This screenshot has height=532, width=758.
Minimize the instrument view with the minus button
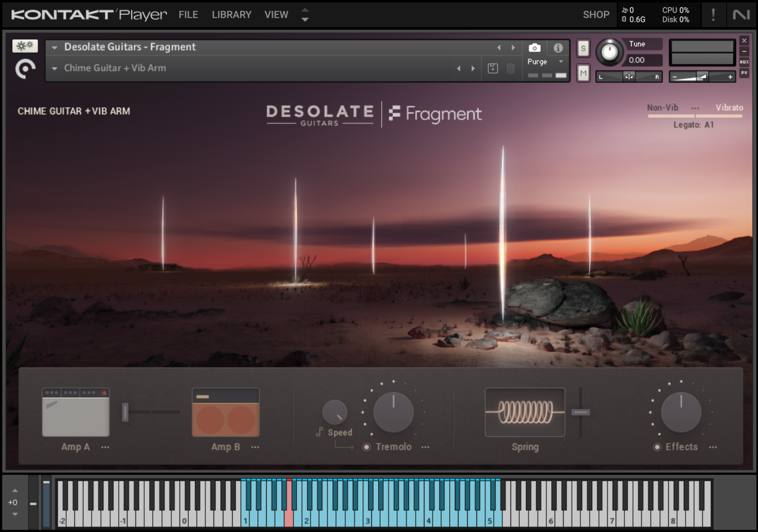coord(744,51)
